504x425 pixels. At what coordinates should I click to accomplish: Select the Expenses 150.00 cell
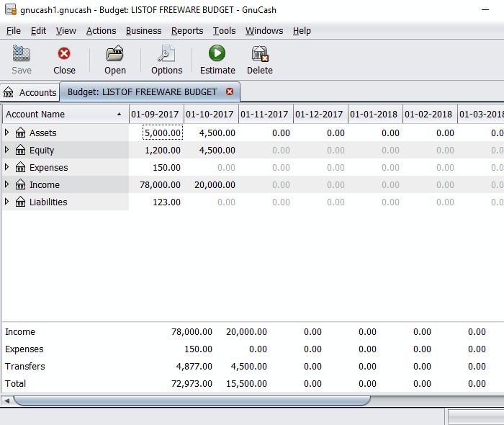(x=166, y=167)
